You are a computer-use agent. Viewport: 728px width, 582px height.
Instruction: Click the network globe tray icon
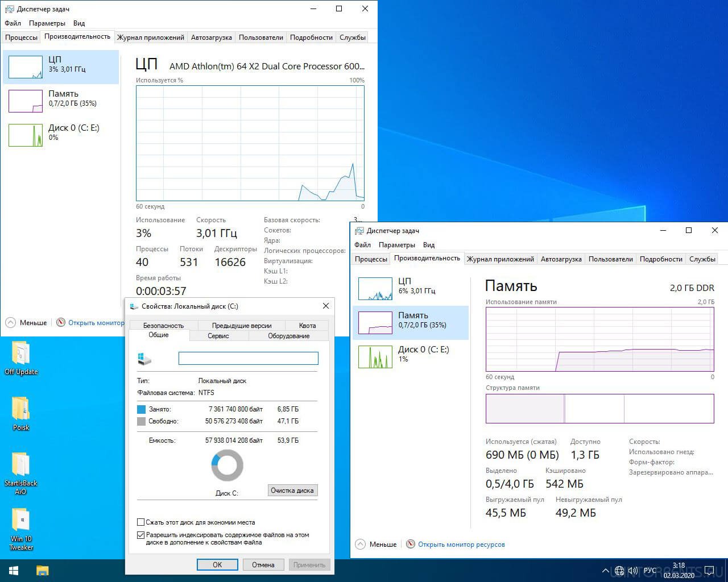(x=619, y=571)
